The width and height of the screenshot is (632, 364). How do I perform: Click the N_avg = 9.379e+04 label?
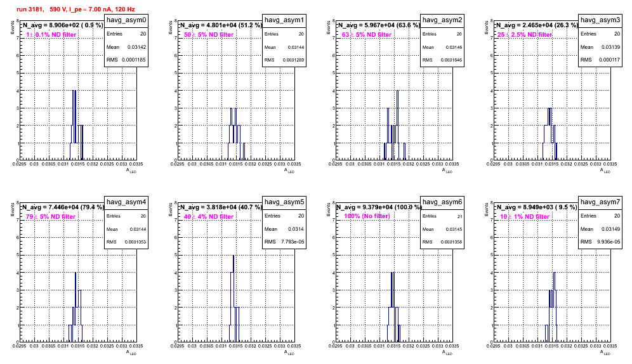tap(379, 207)
